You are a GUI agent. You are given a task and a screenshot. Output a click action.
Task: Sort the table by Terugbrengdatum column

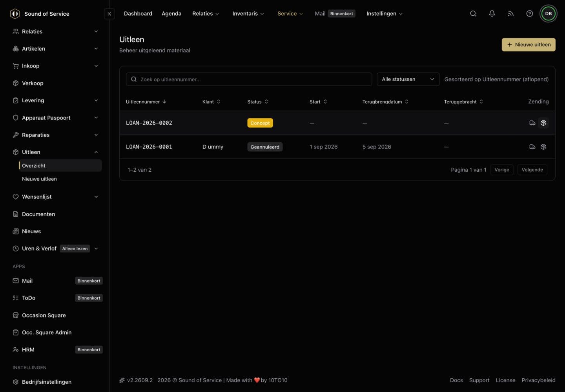tap(385, 102)
